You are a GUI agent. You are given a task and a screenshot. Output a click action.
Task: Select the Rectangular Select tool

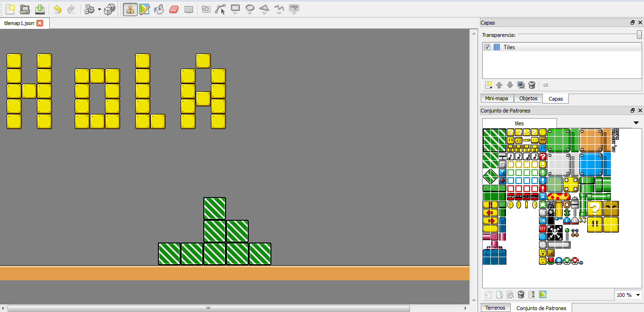pyautogui.click(x=189, y=9)
